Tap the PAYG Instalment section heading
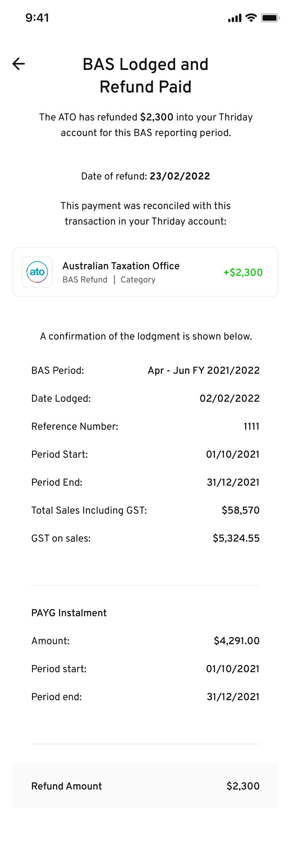This screenshot has height=868, width=291. click(x=69, y=613)
